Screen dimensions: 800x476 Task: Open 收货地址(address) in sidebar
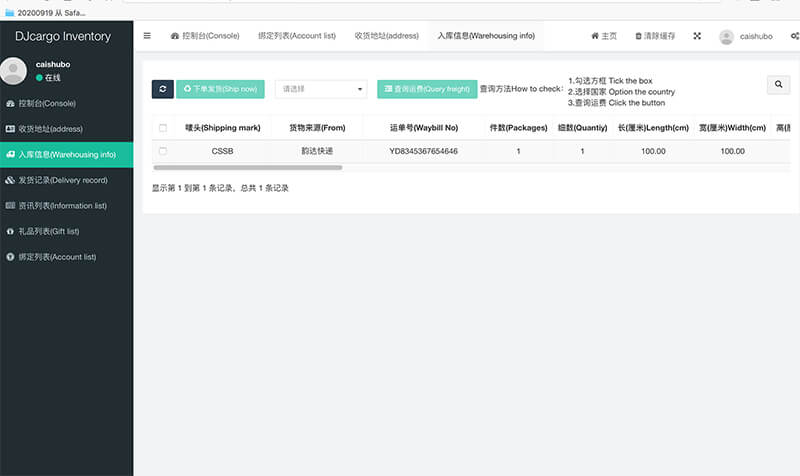pos(66,129)
